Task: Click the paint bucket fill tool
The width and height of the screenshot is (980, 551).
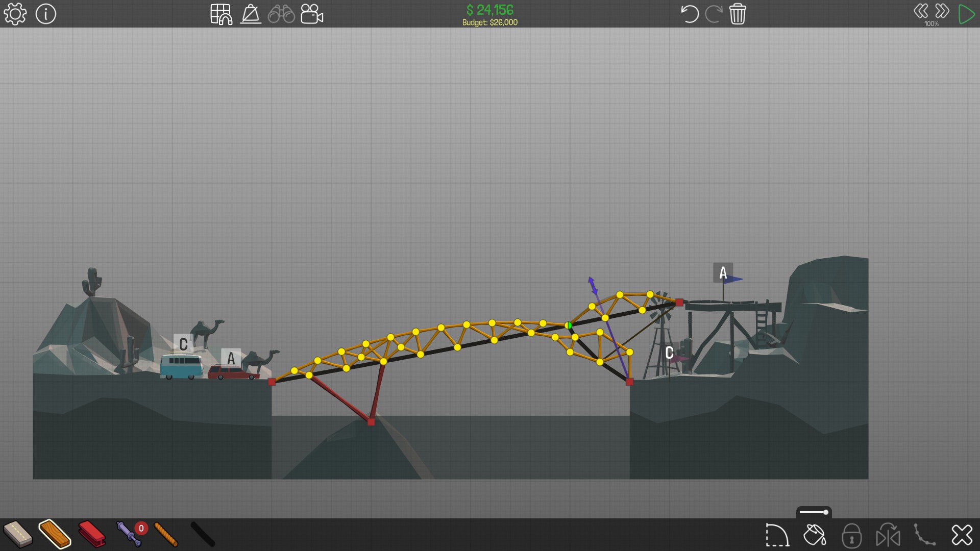Action: click(x=814, y=535)
